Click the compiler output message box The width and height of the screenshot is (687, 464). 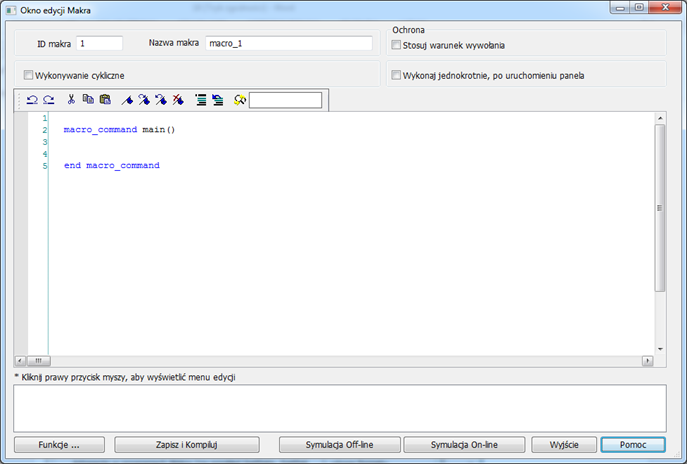340,408
